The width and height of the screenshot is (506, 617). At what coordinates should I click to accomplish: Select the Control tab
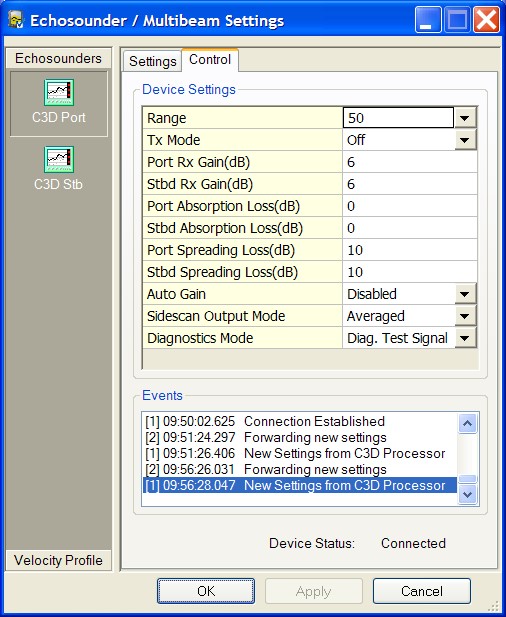click(210, 60)
